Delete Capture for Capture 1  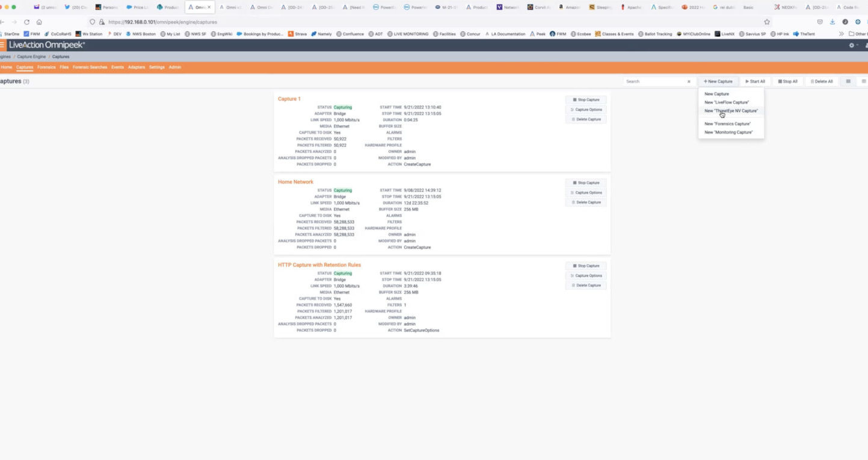[x=586, y=119]
